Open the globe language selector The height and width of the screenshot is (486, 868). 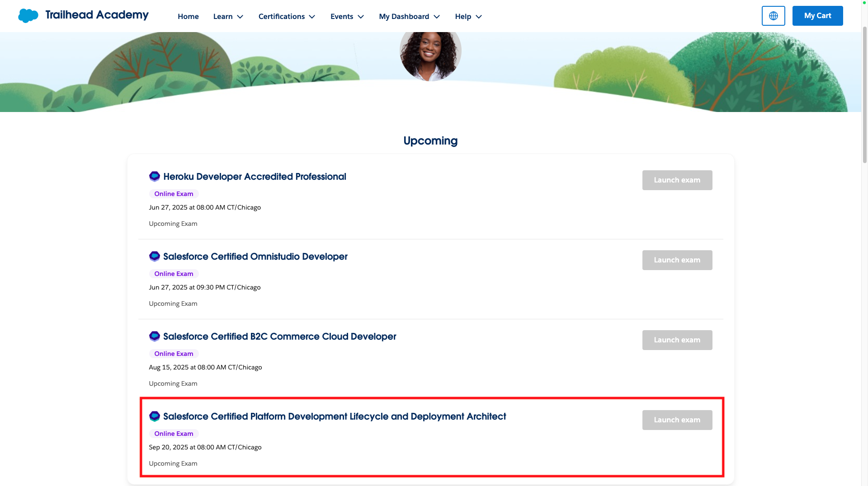pyautogui.click(x=773, y=16)
